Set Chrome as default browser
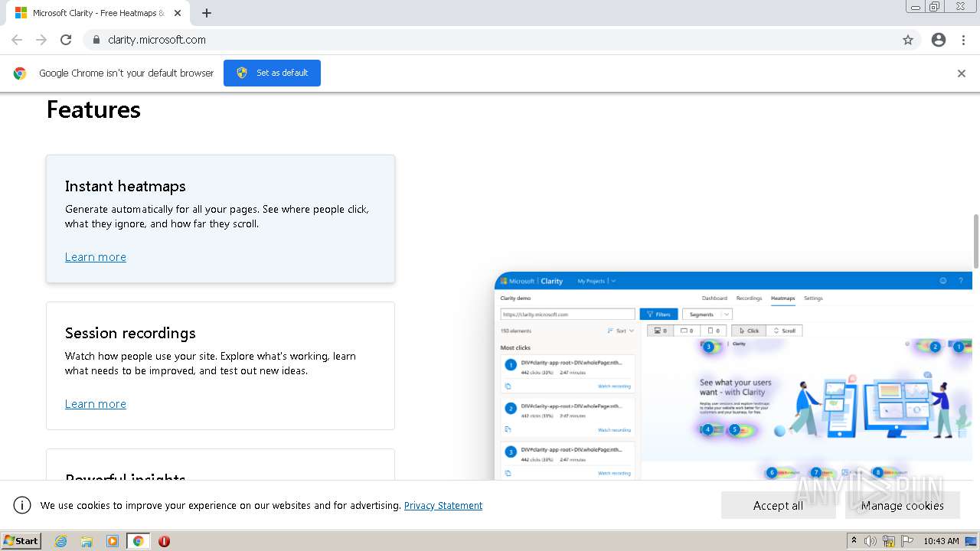 tap(272, 73)
